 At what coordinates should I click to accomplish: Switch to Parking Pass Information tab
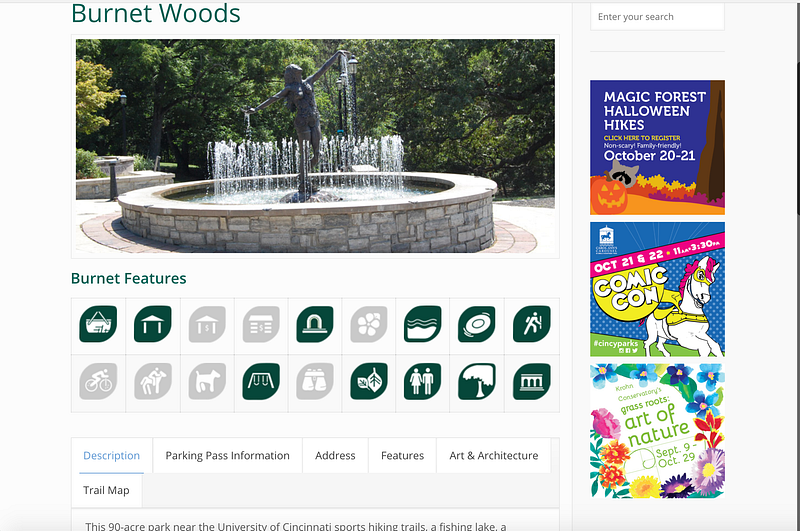228,456
